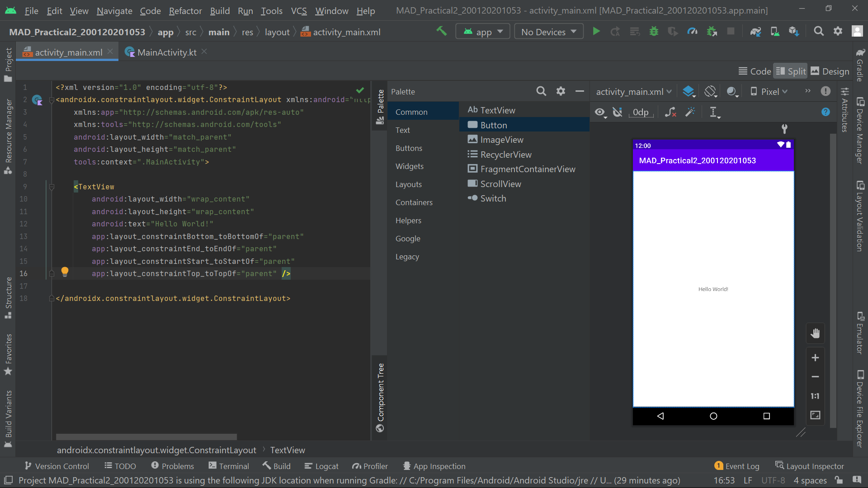868x488 pixels.
Task: Set preview zoom to 100% with 1:1 control
Action: coord(815,396)
